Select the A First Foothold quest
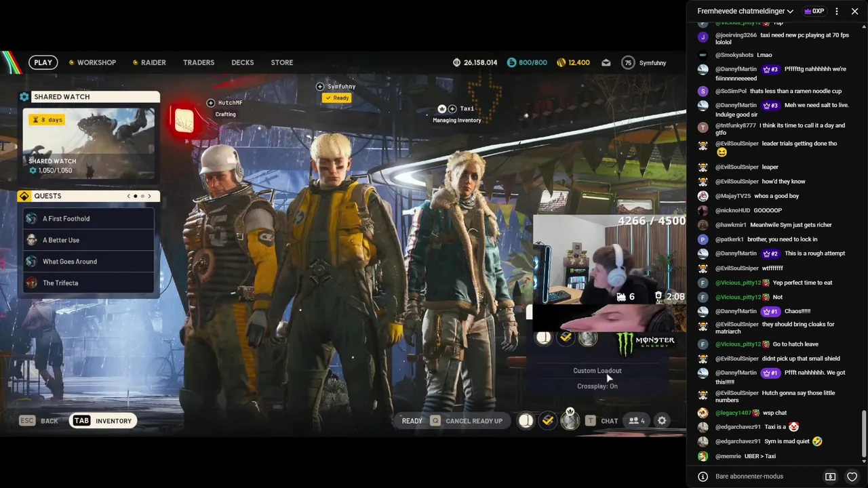This screenshot has width=868, height=488. pyautogui.click(x=89, y=219)
